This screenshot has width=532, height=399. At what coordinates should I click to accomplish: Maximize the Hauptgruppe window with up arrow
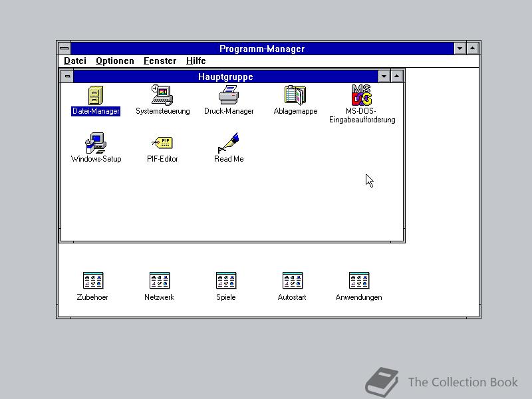[396, 76]
